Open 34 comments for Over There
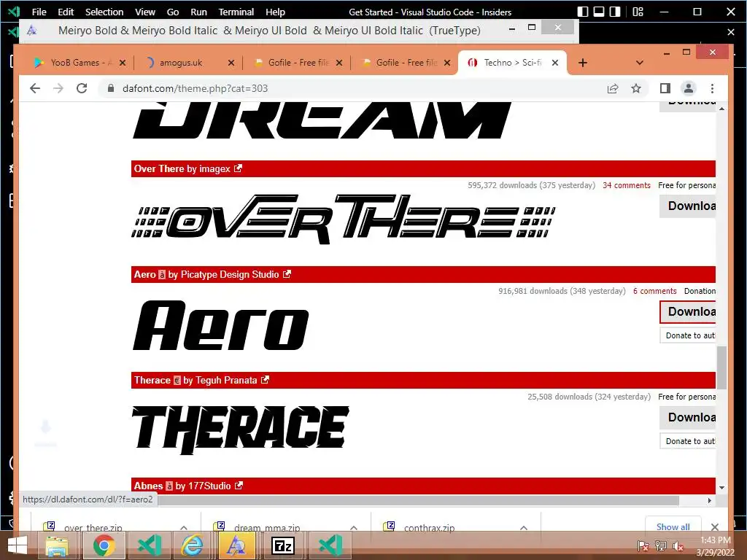The width and height of the screenshot is (747, 560). pos(627,185)
